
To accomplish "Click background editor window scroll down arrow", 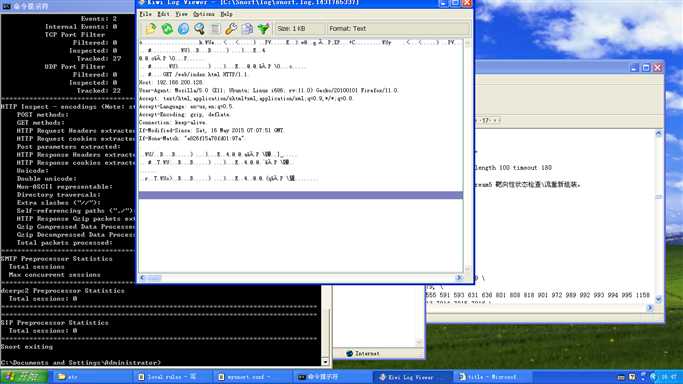I will click(x=659, y=300).
